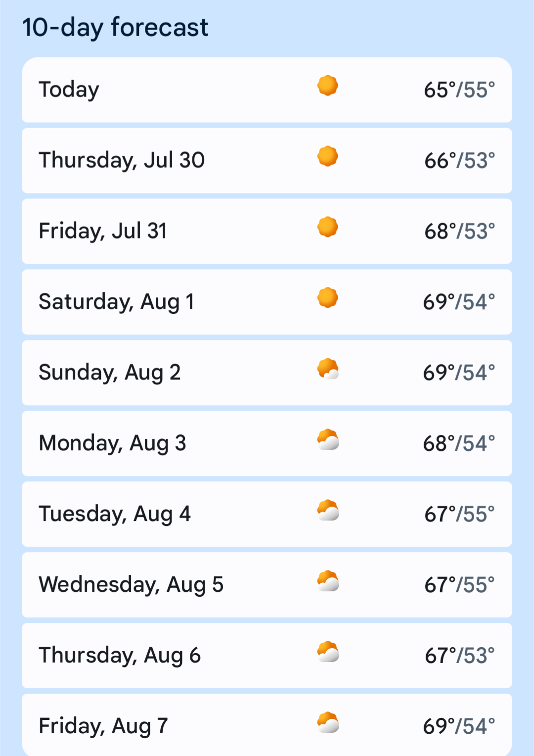
Task: Select the Sunday, Aug 2 label
Action: [110, 373]
